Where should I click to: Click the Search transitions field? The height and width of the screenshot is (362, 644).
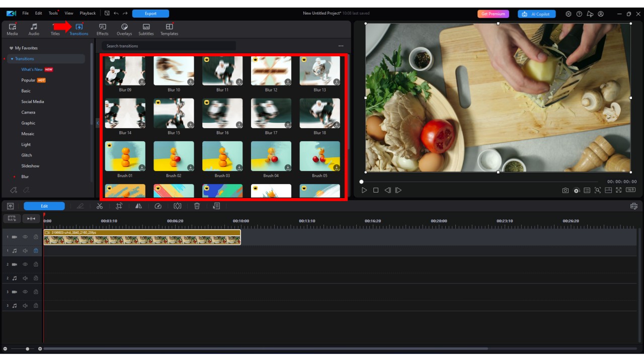pyautogui.click(x=169, y=46)
